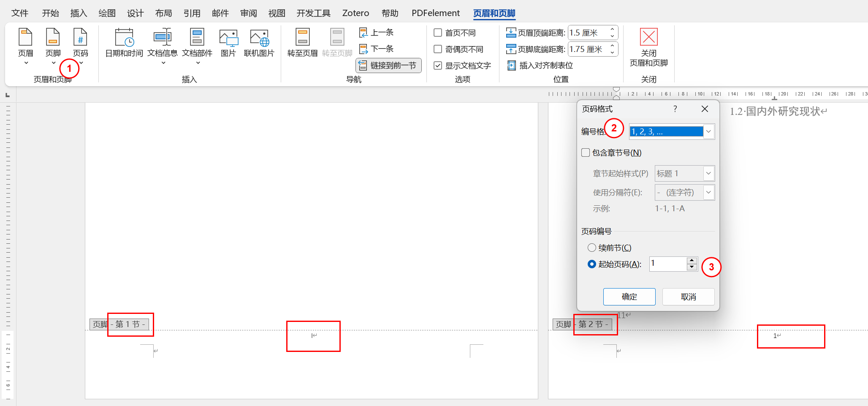Open the 文档信息 document info icon
Image resolution: width=868 pixels, height=406 pixels.
(163, 37)
